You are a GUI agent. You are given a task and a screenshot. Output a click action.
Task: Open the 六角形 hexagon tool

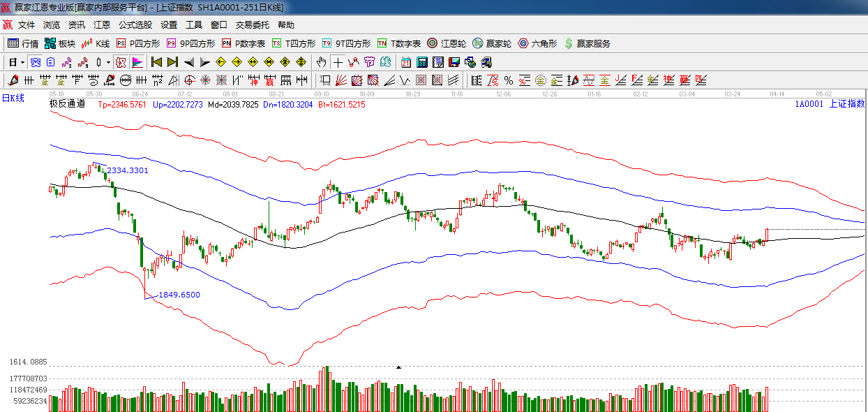[537, 43]
